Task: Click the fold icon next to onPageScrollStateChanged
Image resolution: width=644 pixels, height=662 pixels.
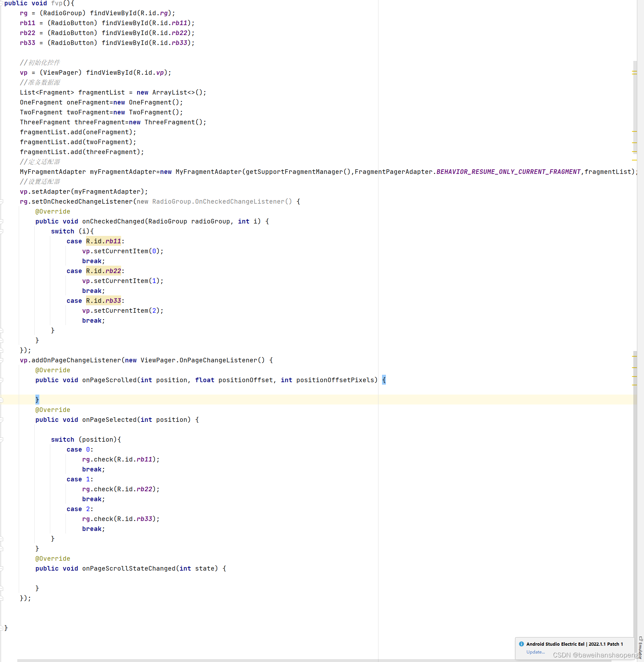Action: tap(2, 568)
